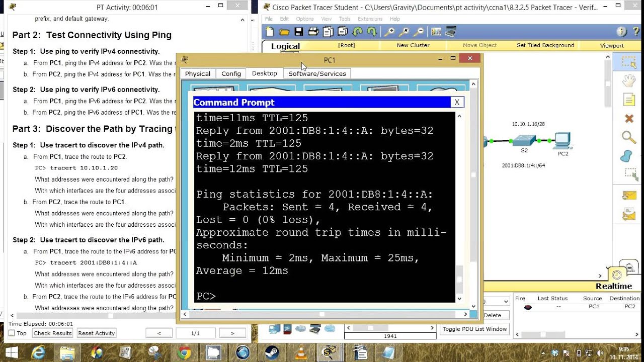Click the Reset Activity button

point(97,333)
